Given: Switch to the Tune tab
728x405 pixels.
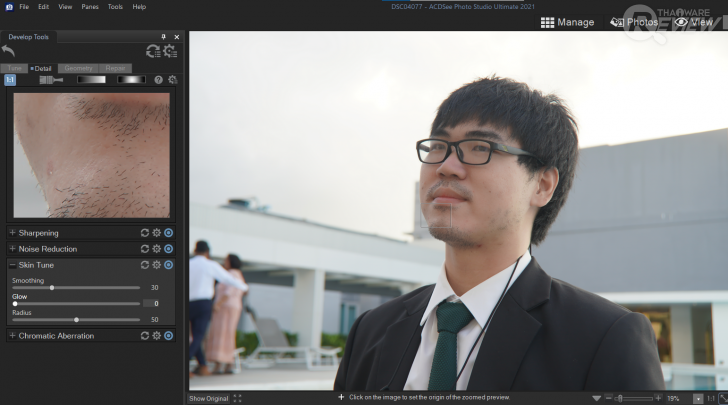Looking at the screenshot, I should (x=14, y=68).
